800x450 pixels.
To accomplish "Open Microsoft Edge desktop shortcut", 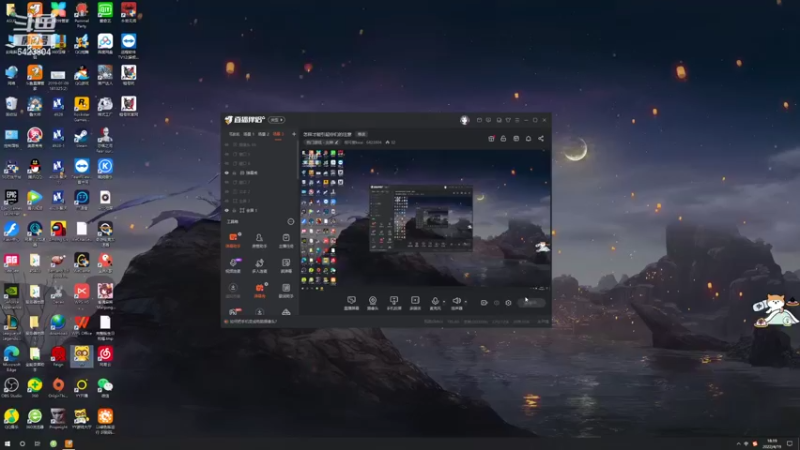I will pos(11,358).
